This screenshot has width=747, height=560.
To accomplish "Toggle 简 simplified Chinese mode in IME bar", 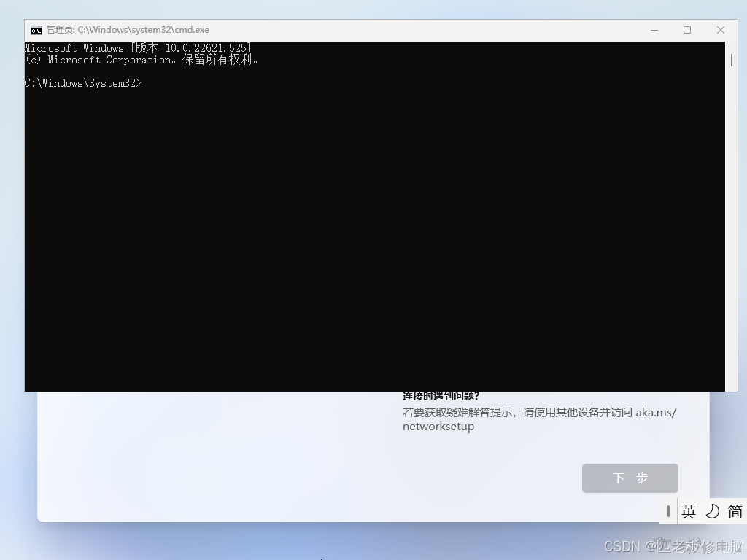I will 735,512.
